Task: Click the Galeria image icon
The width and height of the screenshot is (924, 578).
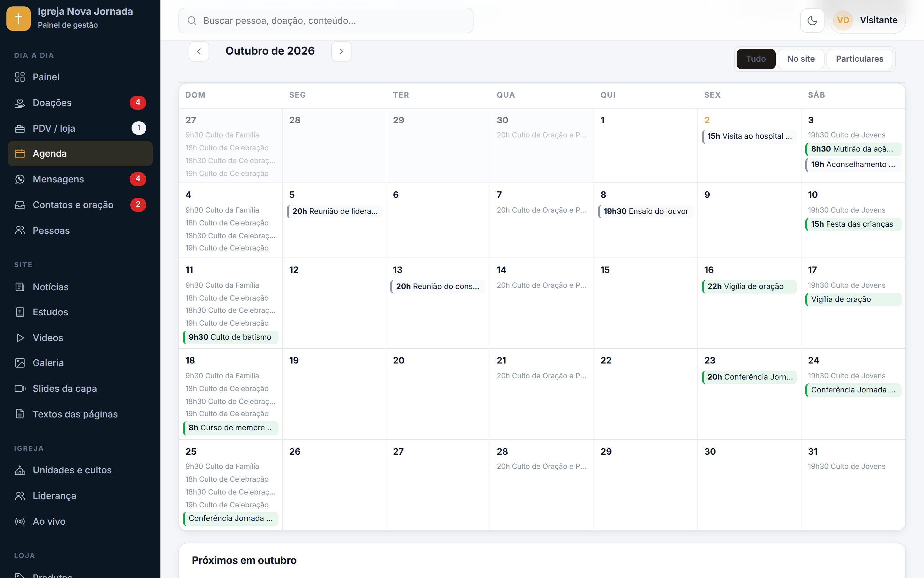Action: [20, 363]
